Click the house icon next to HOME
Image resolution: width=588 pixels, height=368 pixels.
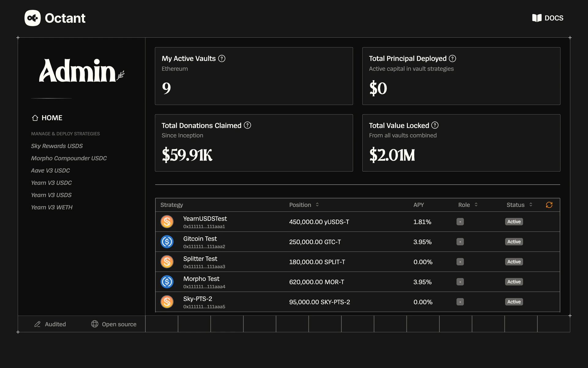click(x=35, y=118)
